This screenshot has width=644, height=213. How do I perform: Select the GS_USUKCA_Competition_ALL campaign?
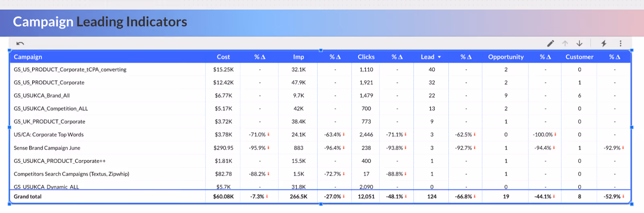(x=51, y=109)
